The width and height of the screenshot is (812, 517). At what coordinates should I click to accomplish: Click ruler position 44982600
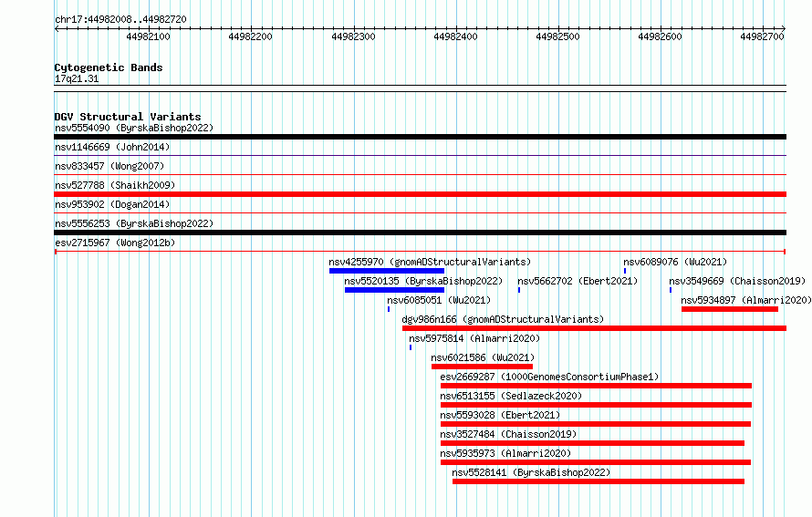tap(660, 36)
